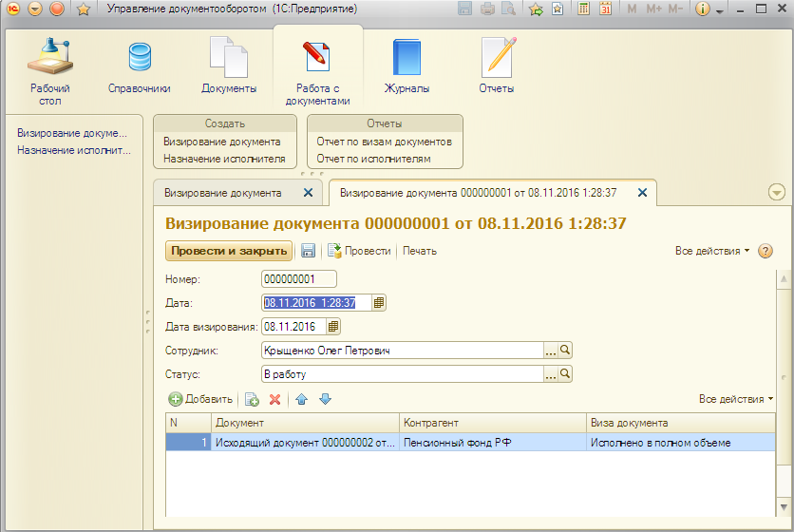Open the Отчеты section

click(x=497, y=66)
